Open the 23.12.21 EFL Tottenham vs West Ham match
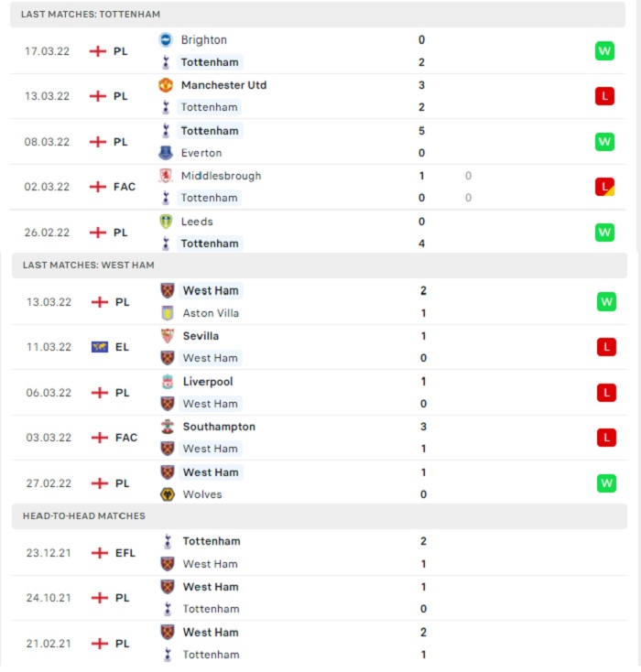 (320, 552)
